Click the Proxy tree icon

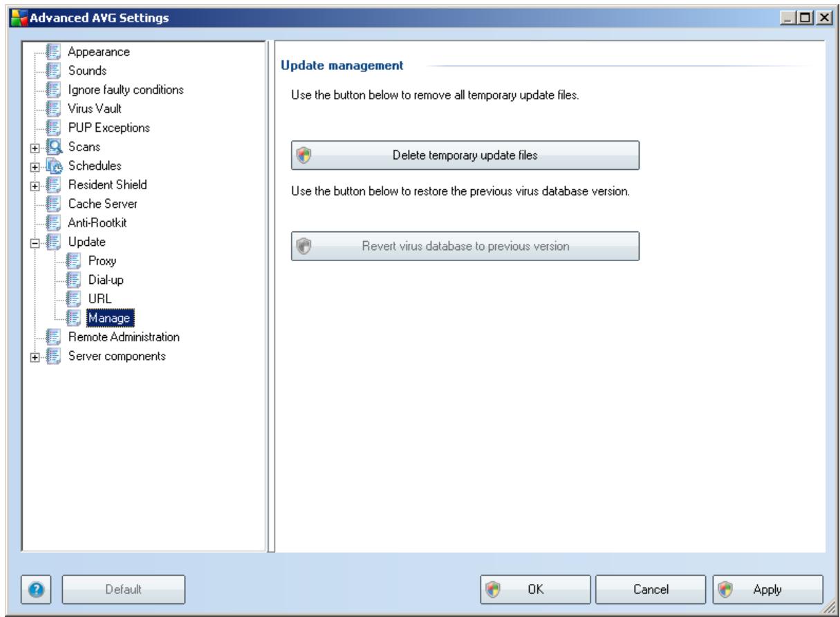(73, 261)
